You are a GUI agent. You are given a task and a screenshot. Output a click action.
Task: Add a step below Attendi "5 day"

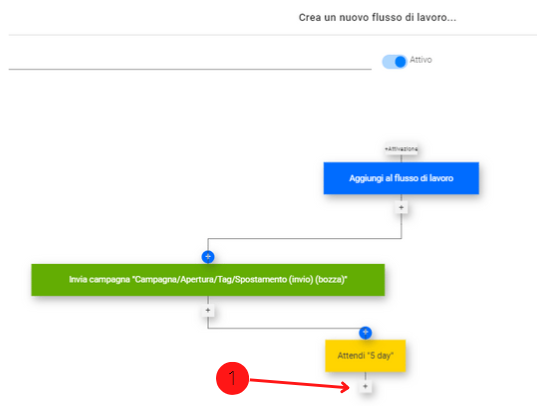[x=365, y=386]
